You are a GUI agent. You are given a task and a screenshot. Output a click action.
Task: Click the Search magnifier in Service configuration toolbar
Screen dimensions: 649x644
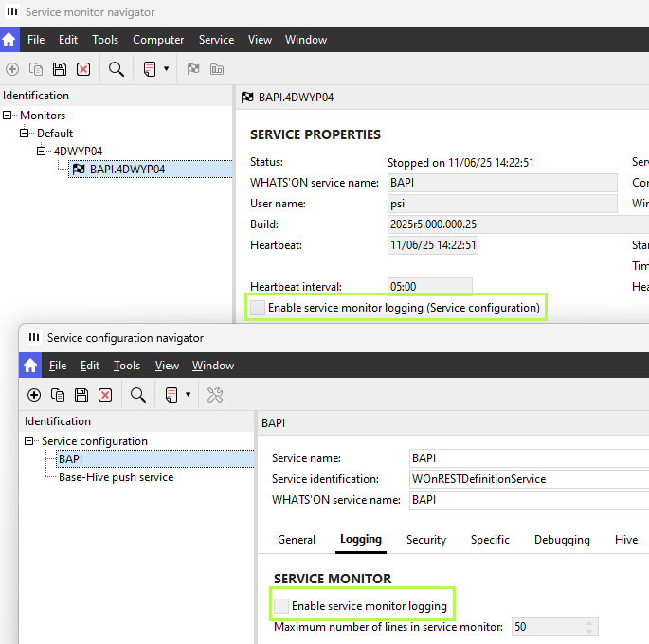pyautogui.click(x=137, y=395)
